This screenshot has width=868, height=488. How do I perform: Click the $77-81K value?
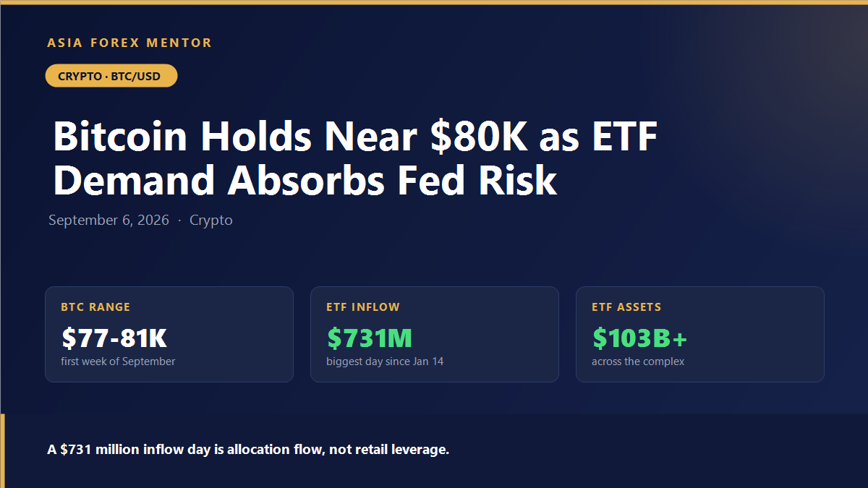pos(114,338)
